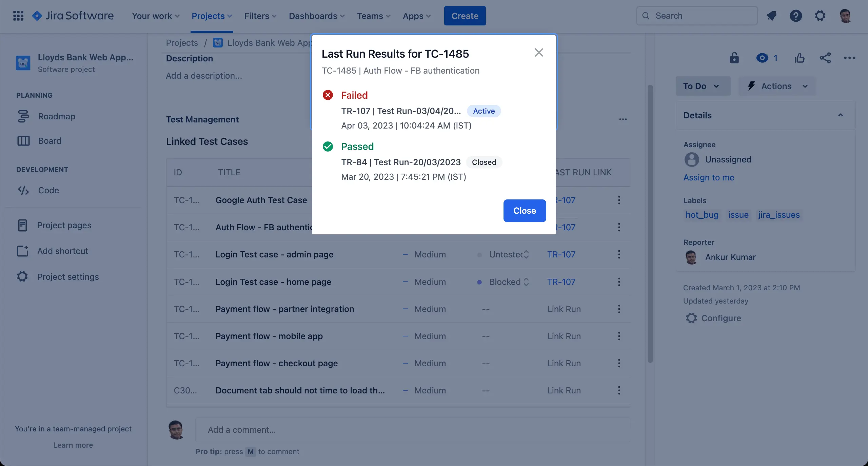Collapse the Details panel chevron
868x466 pixels.
[x=841, y=115]
